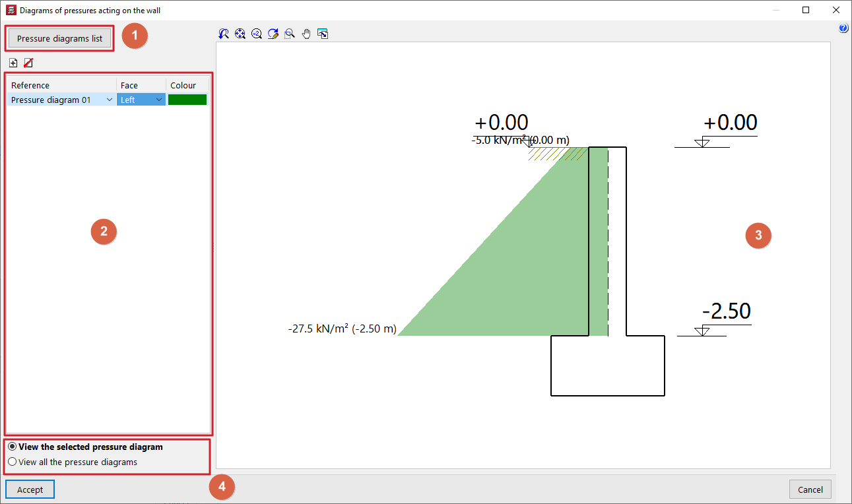Click the -5.0 kN/m² (0.00 m) label
The image size is (852, 504).
pyautogui.click(x=520, y=140)
